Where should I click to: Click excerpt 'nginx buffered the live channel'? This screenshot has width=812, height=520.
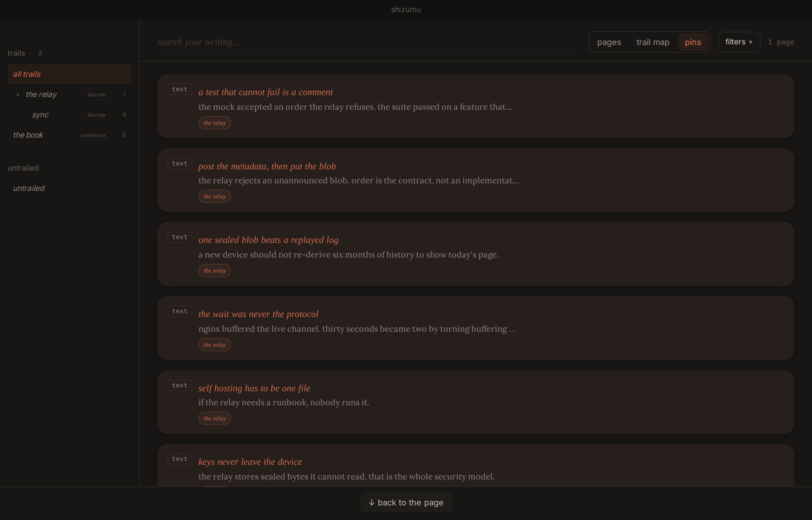point(357,329)
